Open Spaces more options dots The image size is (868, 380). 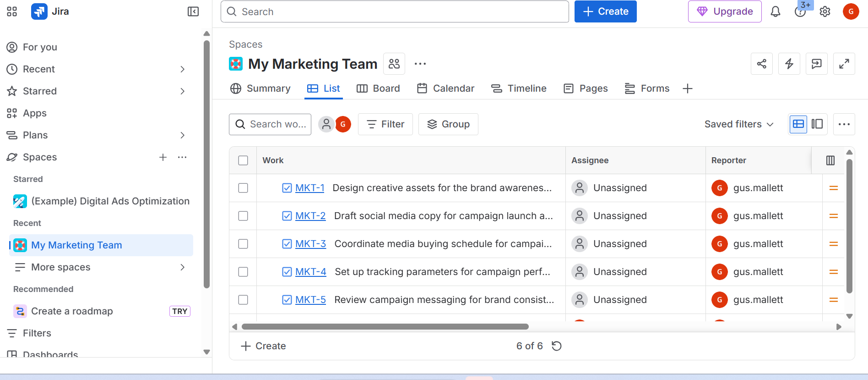pos(182,157)
